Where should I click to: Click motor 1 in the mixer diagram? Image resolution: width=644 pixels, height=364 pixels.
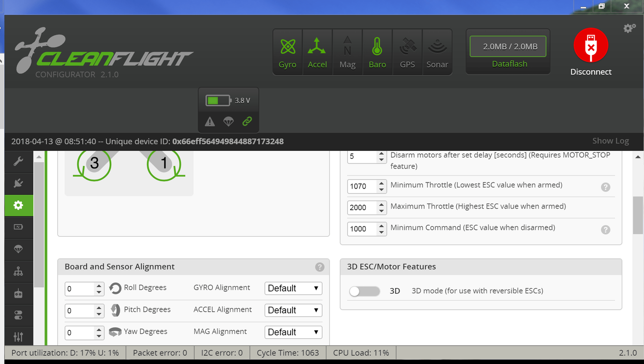164,164
